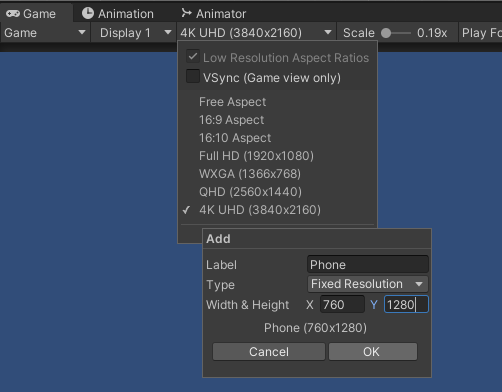Image resolution: width=502 pixels, height=392 pixels.
Task: Switch to the Game tab
Action: click(x=36, y=14)
